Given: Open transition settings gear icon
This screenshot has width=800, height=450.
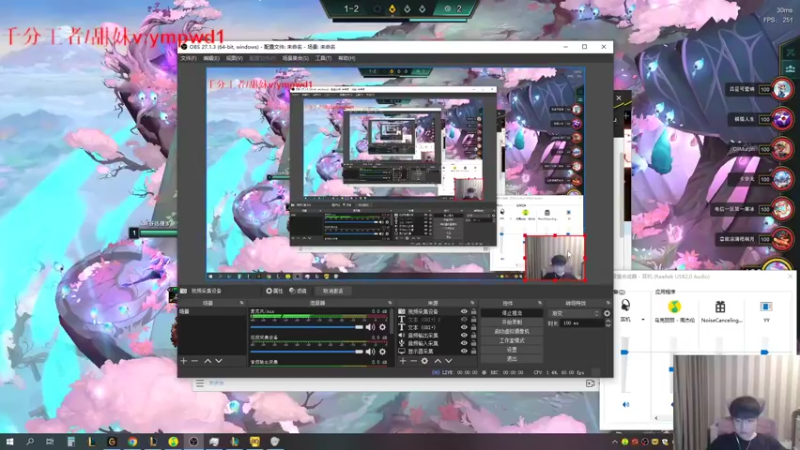Looking at the screenshot, I should pyautogui.click(x=607, y=313).
